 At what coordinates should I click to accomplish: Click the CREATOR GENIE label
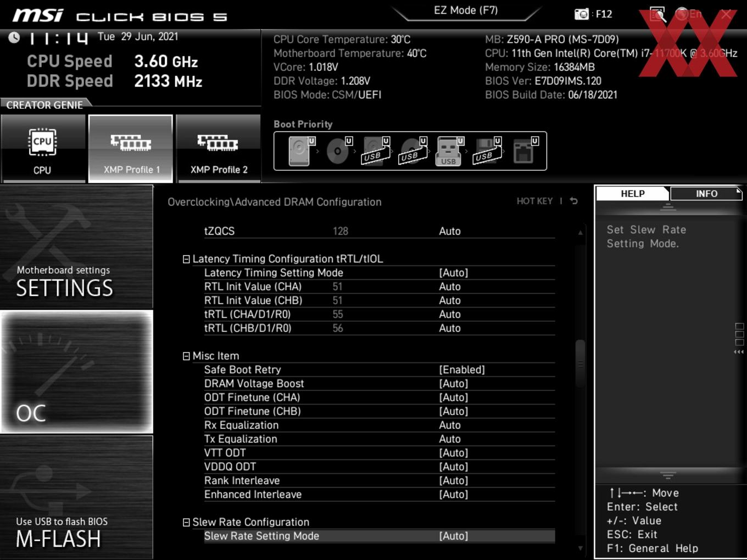[44, 105]
